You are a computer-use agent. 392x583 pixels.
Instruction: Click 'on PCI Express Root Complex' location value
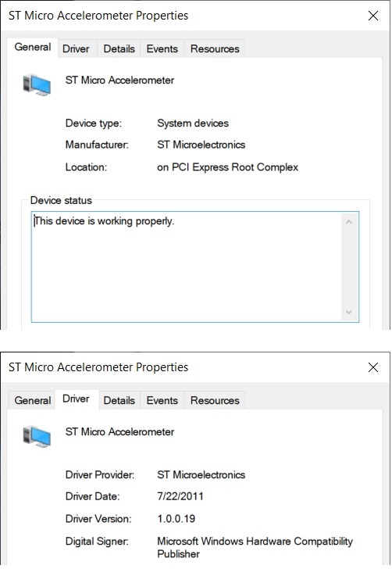tap(227, 167)
